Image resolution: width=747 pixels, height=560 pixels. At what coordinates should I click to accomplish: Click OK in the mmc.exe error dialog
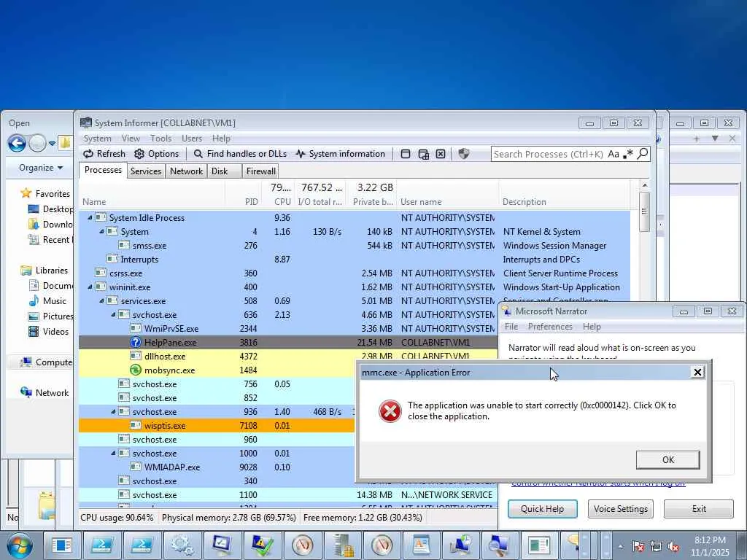coord(668,459)
